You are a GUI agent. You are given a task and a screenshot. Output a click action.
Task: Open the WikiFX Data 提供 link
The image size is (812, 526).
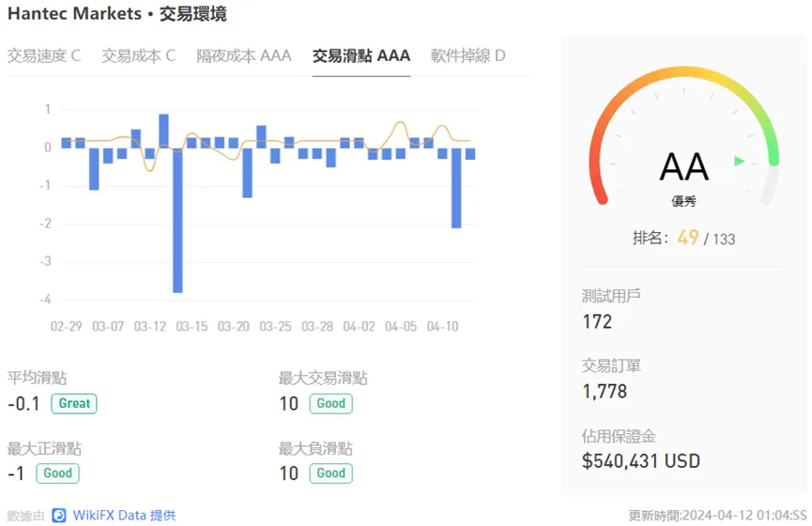coord(124,515)
